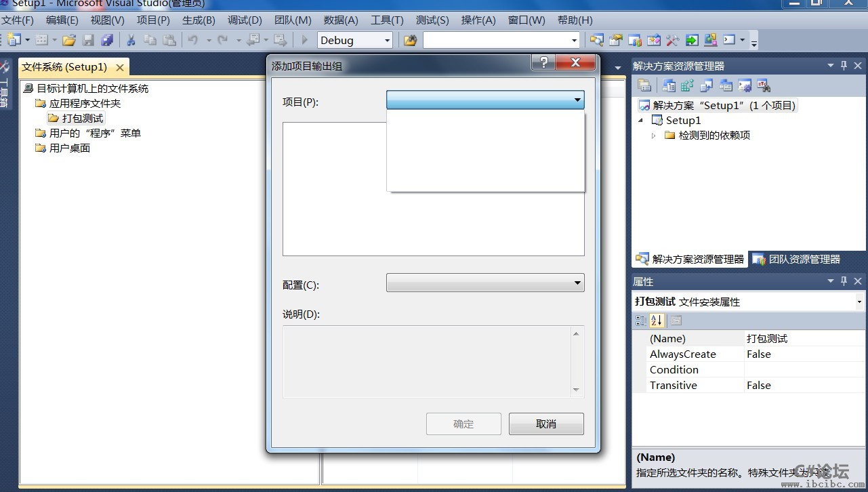The height and width of the screenshot is (492, 868).
Task: Open the 生成(B) menu
Action: click(x=199, y=20)
